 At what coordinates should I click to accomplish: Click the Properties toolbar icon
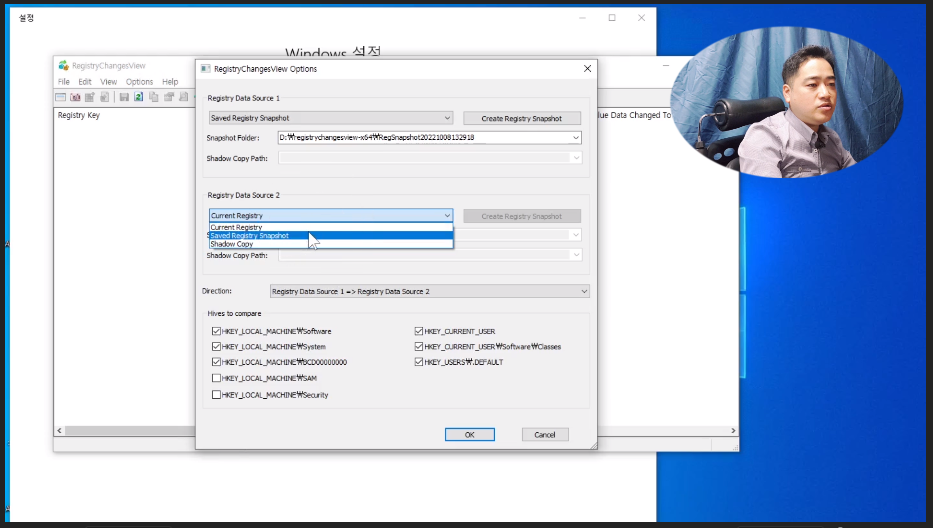click(169, 96)
